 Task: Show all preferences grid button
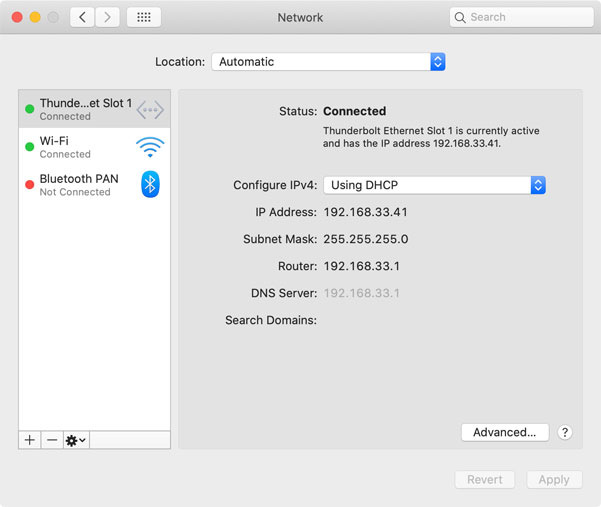tap(143, 18)
